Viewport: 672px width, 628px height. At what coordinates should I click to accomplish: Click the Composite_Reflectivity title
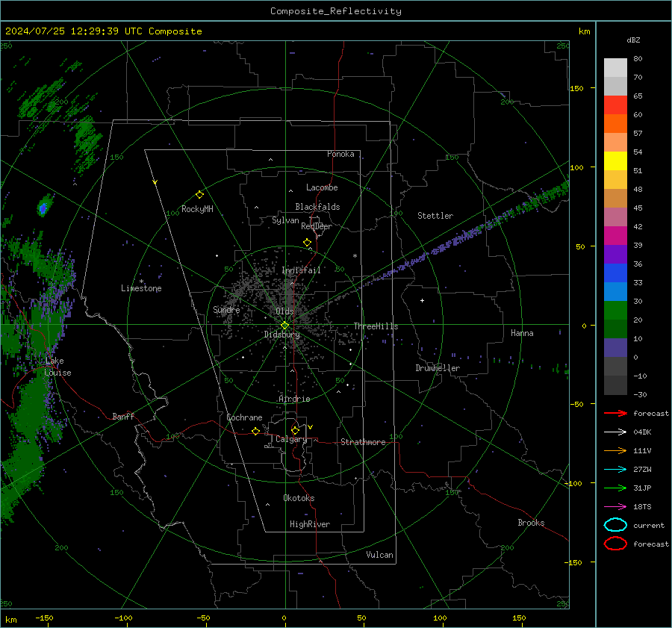336,11
